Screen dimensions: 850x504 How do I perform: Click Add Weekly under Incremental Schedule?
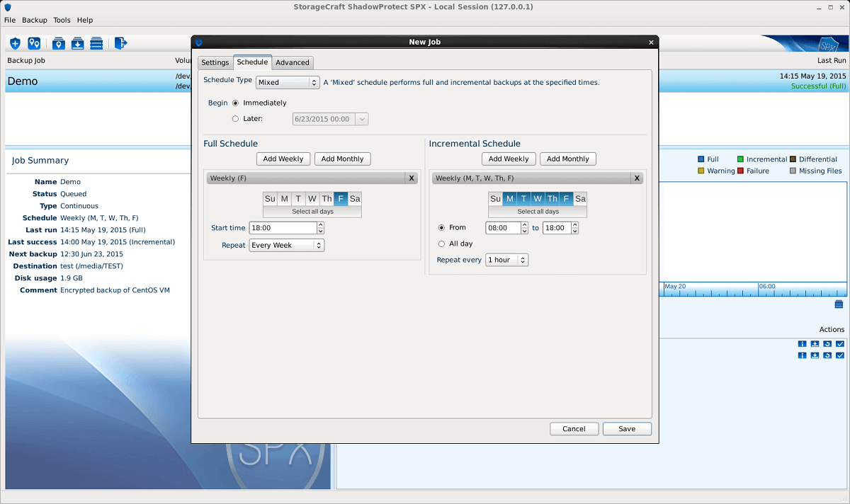(509, 159)
